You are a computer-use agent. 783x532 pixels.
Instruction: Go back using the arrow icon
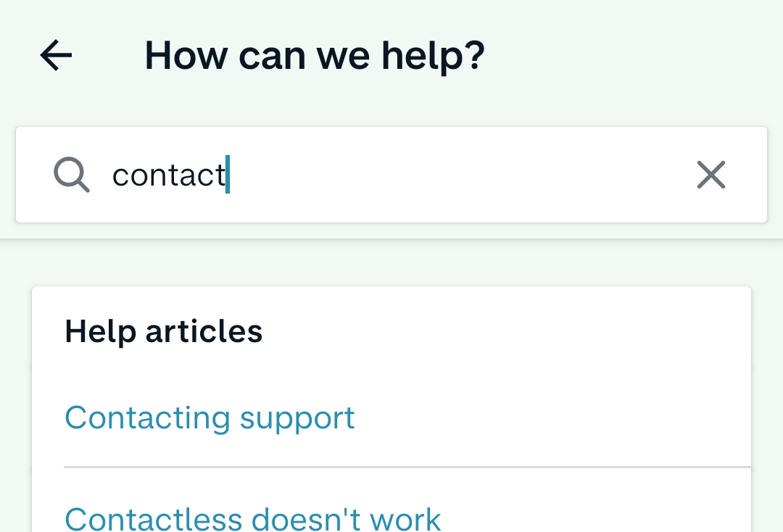click(57, 55)
